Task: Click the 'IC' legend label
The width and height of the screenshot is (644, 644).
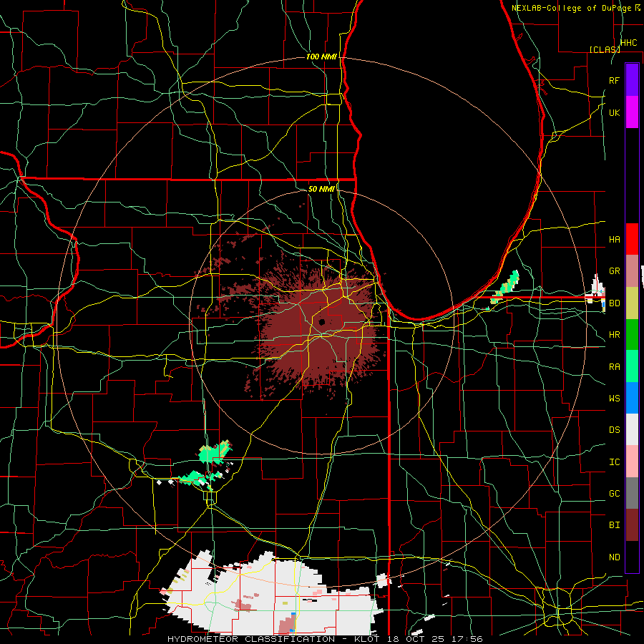Action: point(614,462)
